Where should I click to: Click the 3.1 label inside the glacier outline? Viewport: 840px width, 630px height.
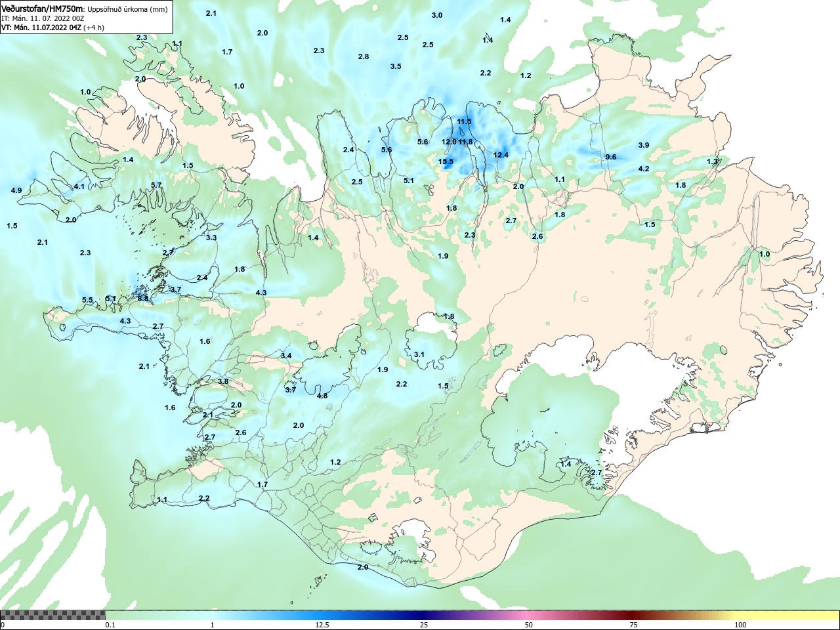click(x=419, y=354)
